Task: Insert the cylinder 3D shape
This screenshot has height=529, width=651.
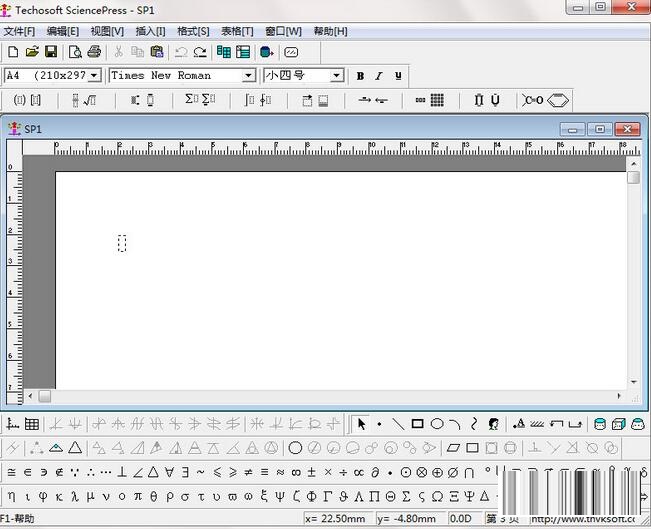Action: tap(600, 424)
